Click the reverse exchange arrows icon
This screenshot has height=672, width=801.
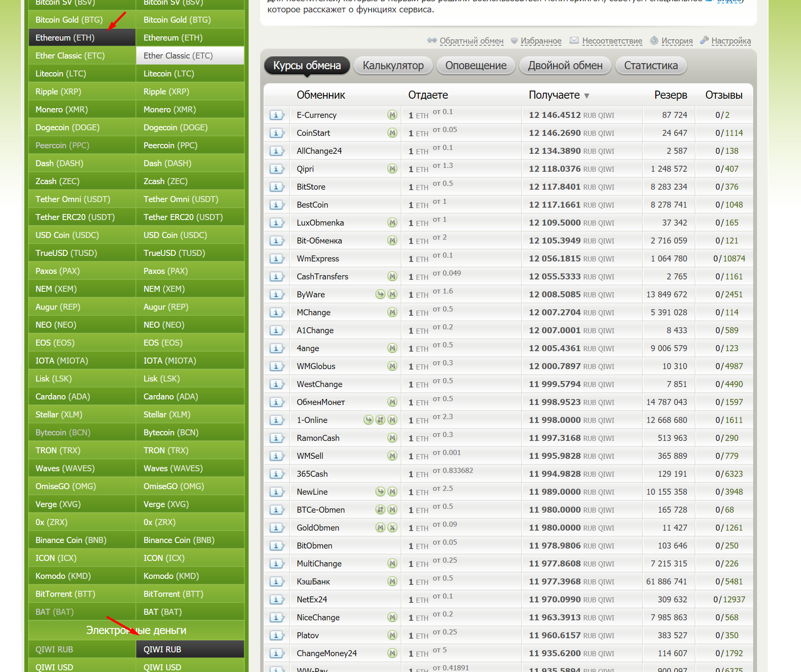(x=432, y=41)
